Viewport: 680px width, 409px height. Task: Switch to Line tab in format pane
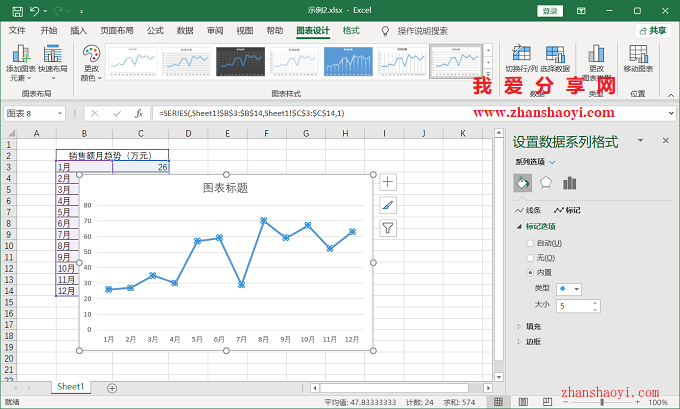[528, 210]
